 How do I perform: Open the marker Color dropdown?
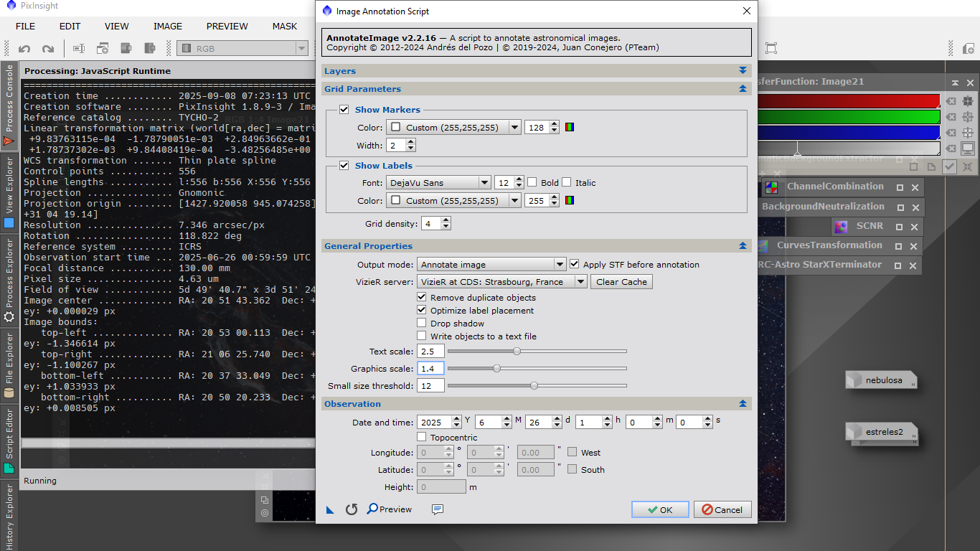[453, 128]
